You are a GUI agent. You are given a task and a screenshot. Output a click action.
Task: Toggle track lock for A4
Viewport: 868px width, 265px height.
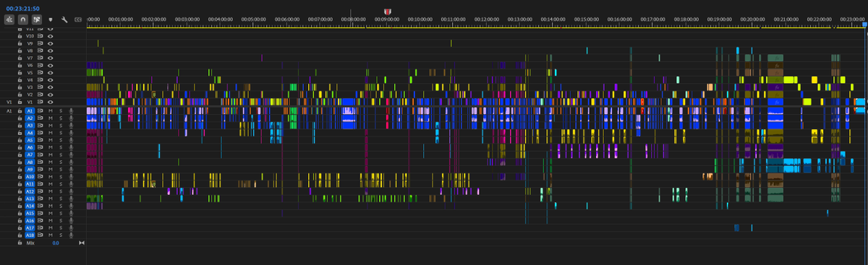20,133
